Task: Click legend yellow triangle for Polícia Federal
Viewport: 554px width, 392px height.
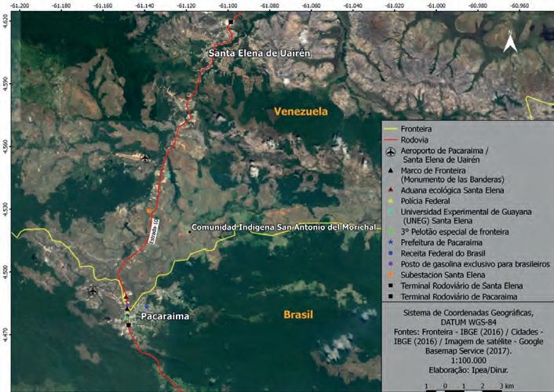Action: tap(391, 201)
